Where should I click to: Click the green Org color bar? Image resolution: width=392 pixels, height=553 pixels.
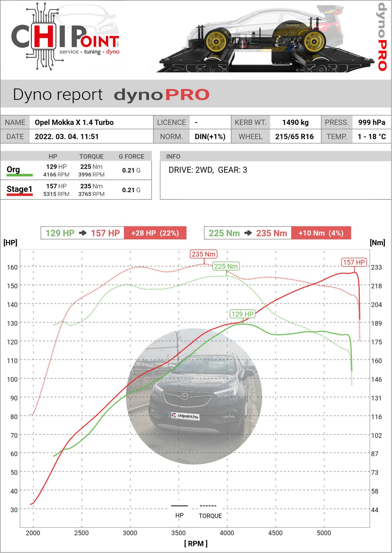tap(20, 175)
